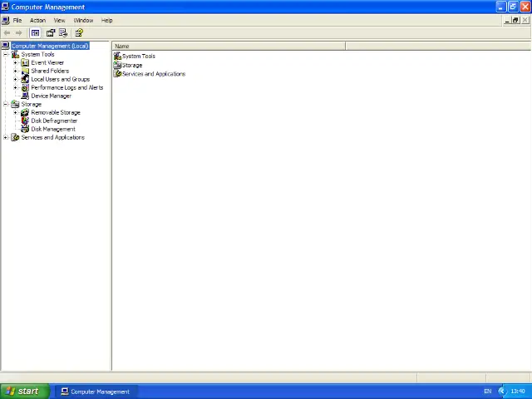Expand the Shared Folders node
This screenshot has width=532, height=399.
pyautogui.click(x=15, y=71)
